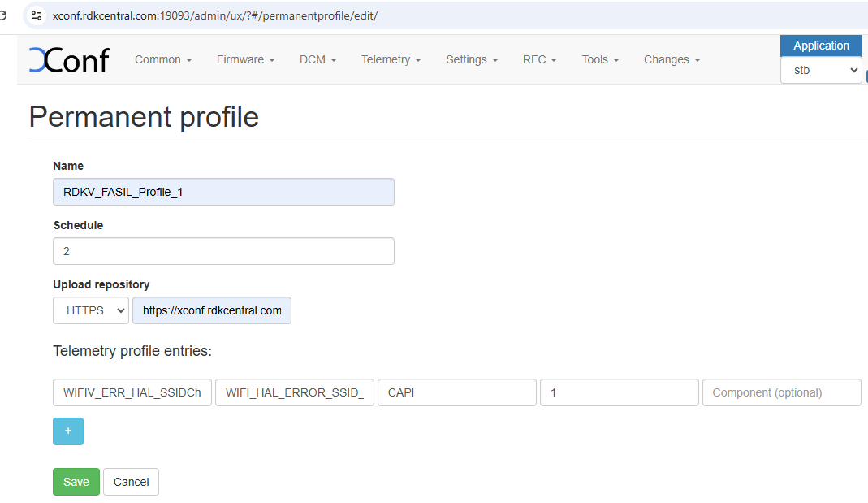868x503 pixels.
Task: Add a telemetry entry with plus button
Action: [x=68, y=431]
